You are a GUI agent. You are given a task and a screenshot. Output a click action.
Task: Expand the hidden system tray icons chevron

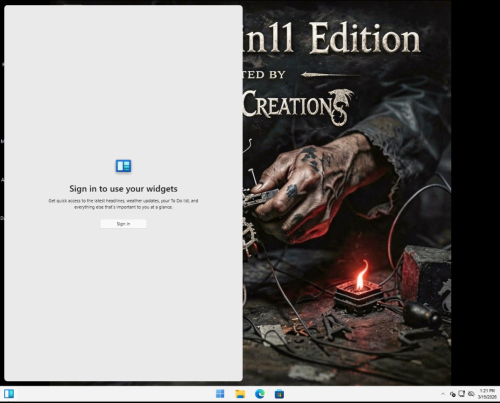pos(443,394)
